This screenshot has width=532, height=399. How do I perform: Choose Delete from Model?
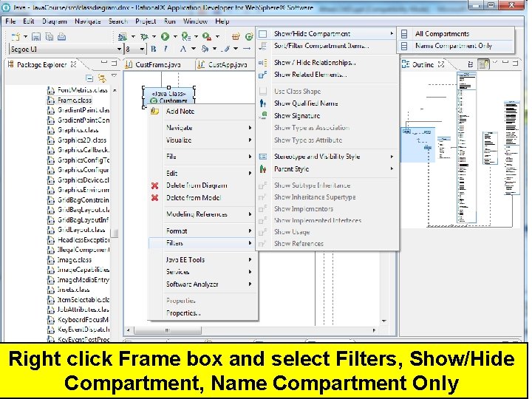[x=202, y=198]
